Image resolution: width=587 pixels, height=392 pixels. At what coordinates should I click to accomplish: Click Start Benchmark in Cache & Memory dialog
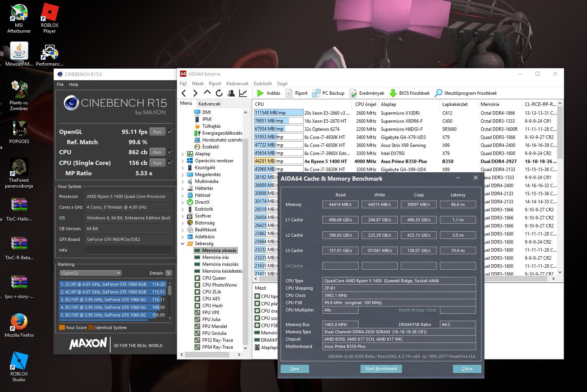tap(381, 369)
